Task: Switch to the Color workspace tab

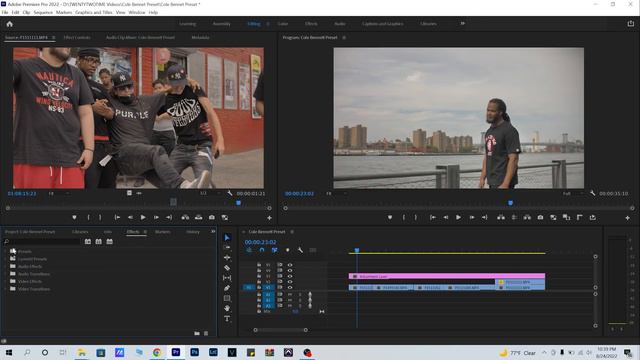Action: pyautogui.click(x=282, y=24)
